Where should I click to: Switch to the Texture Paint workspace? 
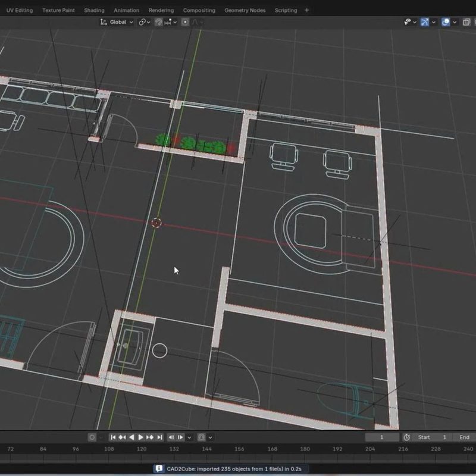coord(58,10)
